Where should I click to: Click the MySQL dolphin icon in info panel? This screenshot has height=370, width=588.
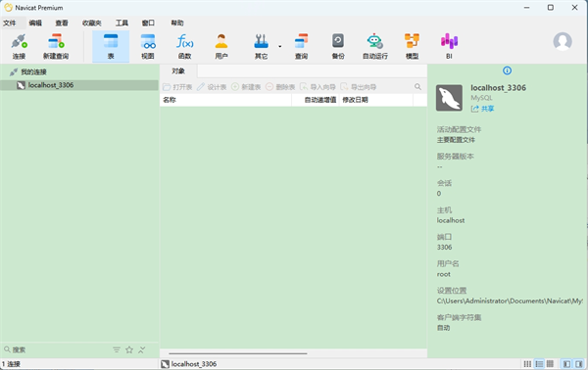point(449,98)
